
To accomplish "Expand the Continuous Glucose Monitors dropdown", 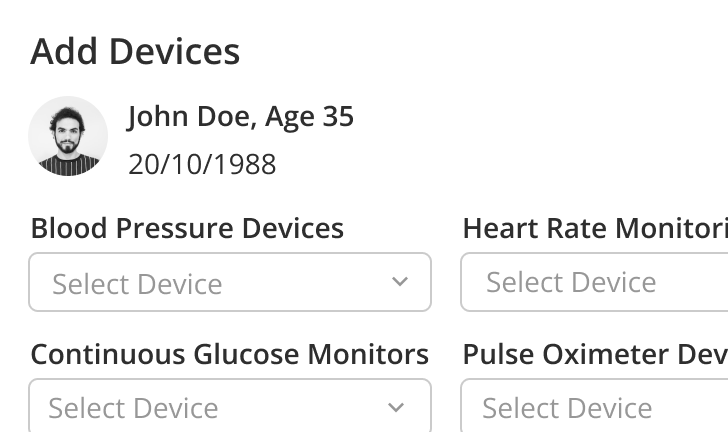I will (x=230, y=406).
